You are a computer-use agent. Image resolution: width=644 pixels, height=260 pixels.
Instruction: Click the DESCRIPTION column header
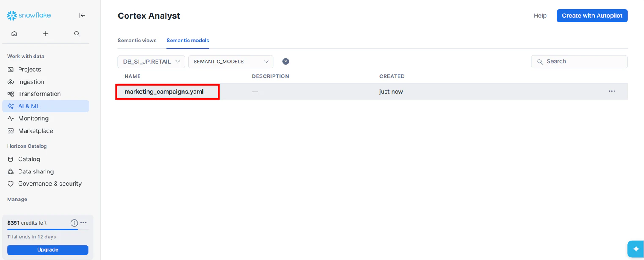(x=270, y=76)
